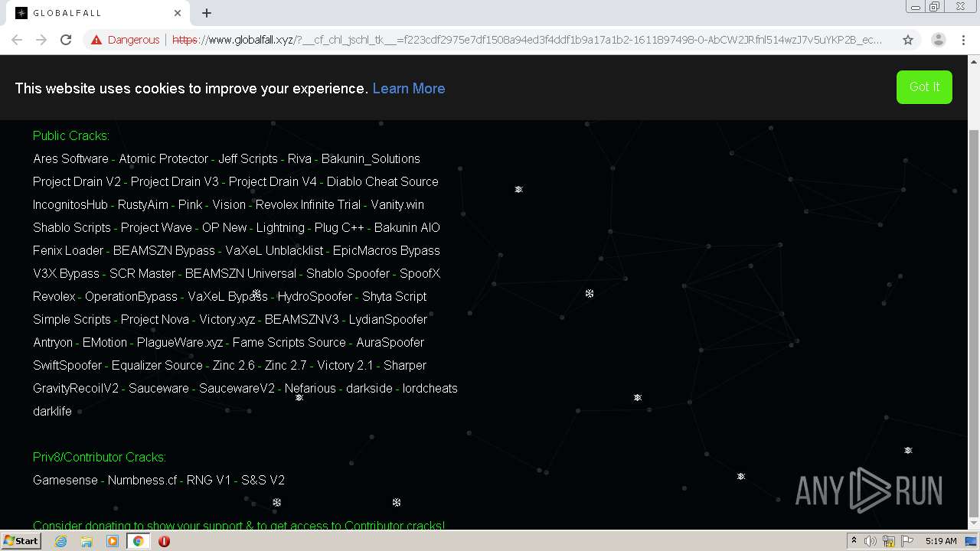This screenshot has height=551, width=980.
Task: Open BEAMSZN Bypass entry
Action: [x=164, y=250]
